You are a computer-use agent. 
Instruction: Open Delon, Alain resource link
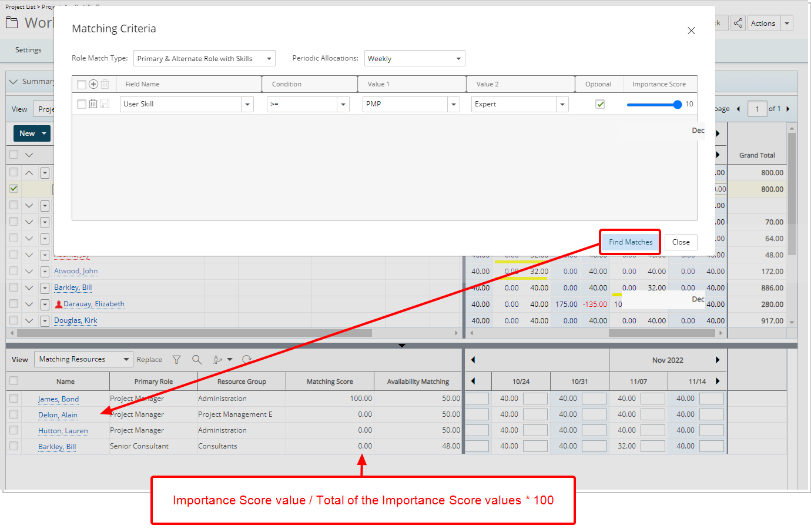click(x=58, y=414)
